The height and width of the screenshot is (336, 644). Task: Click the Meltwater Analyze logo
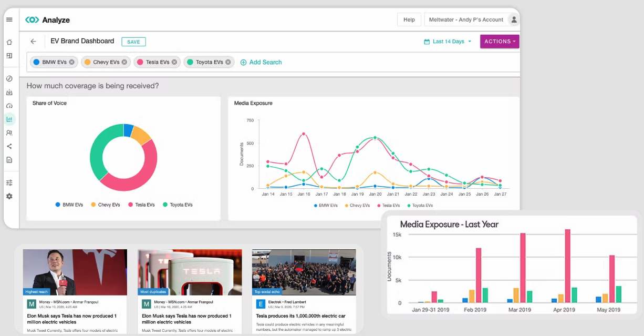(x=47, y=20)
